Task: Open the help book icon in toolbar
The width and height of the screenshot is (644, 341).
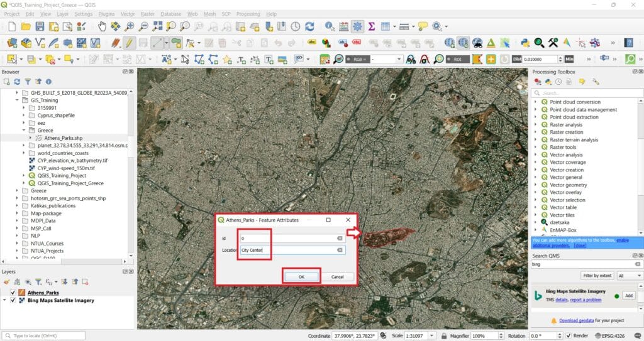Action: pos(628,43)
